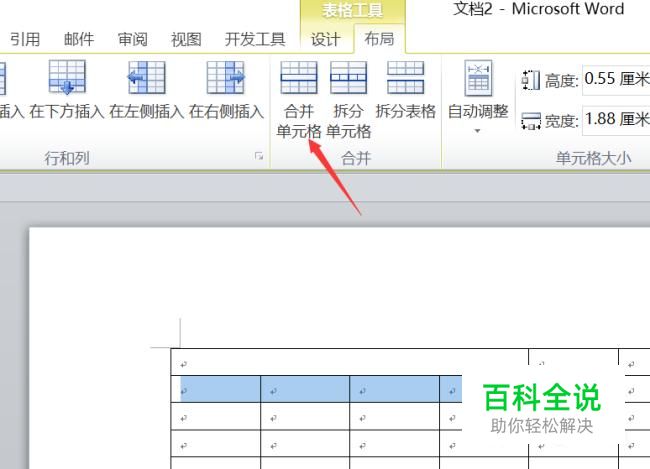Click the 在右侧插入 label
The height and width of the screenshot is (469, 650).
(226, 112)
